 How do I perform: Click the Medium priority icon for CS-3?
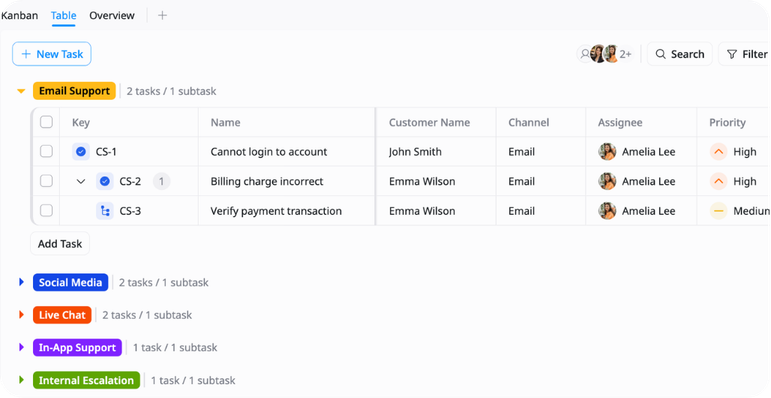coord(718,211)
